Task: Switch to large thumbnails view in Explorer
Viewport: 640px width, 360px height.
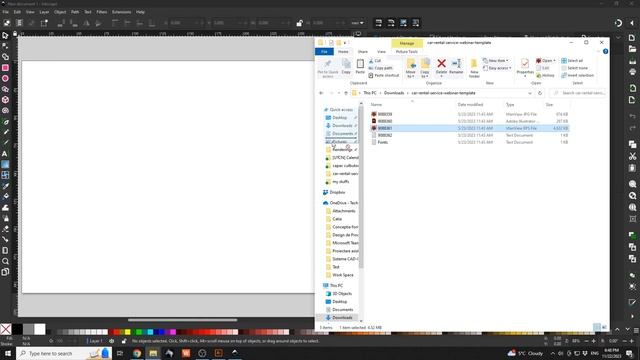Action: click(604, 327)
